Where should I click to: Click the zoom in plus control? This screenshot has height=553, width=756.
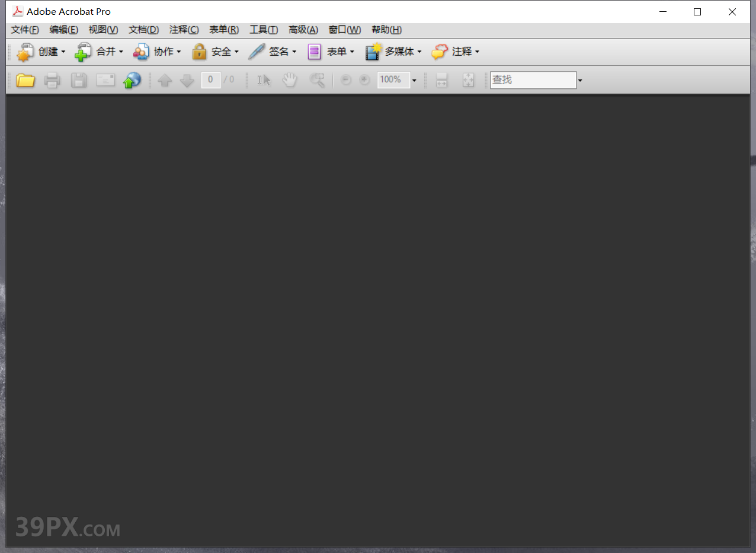coord(364,80)
